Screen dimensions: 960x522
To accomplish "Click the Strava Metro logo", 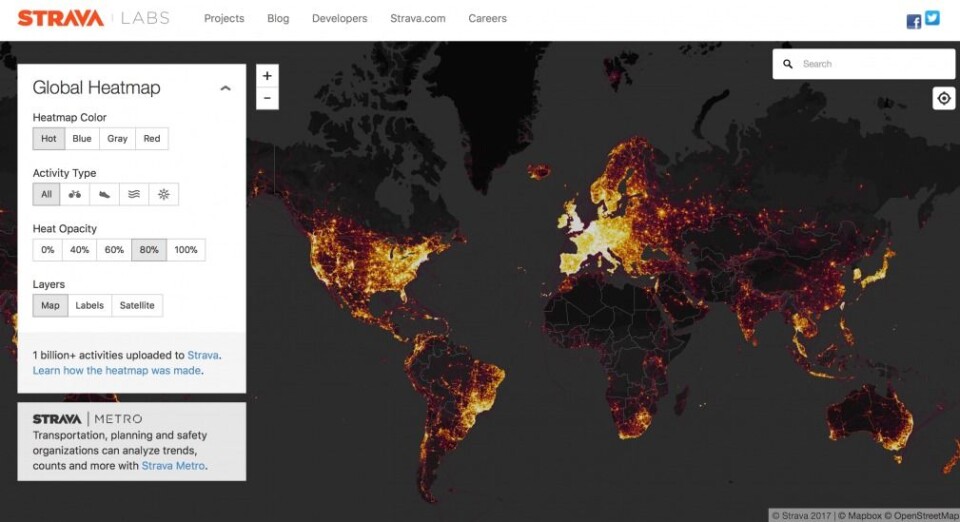I will [x=87, y=419].
